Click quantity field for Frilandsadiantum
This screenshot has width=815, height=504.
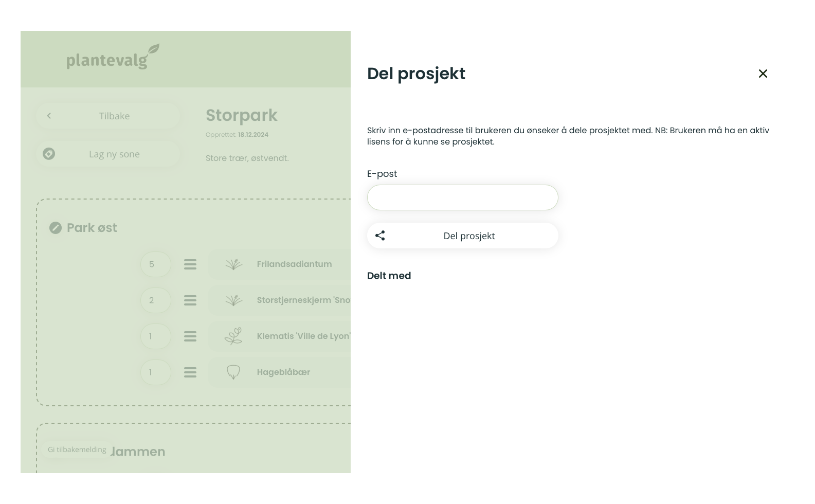coord(156,264)
